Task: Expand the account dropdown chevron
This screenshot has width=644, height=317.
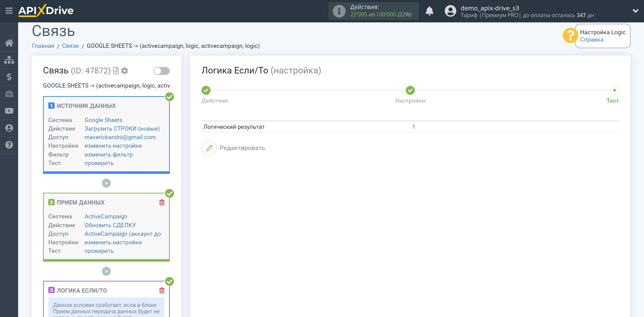Action: click(x=635, y=11)
